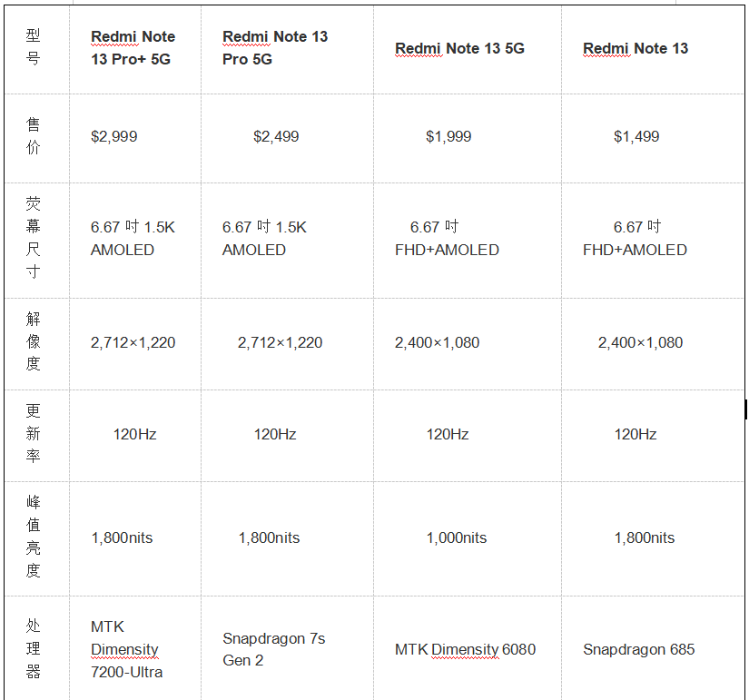
Task: Select the Snapdragon 7s Gen 2 text
Action: point(273,649)
